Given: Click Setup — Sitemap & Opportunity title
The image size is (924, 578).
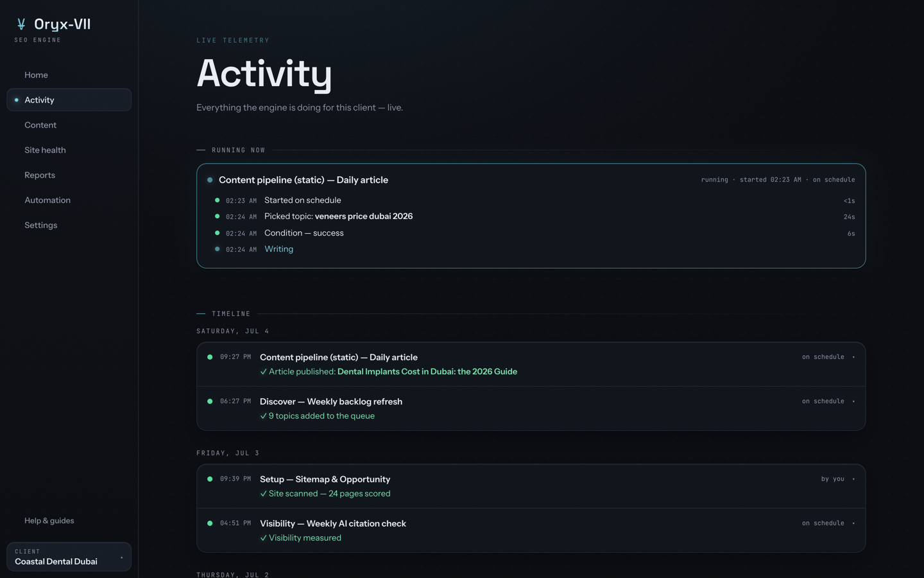Looking at the screenshot, I should point(325,479).
